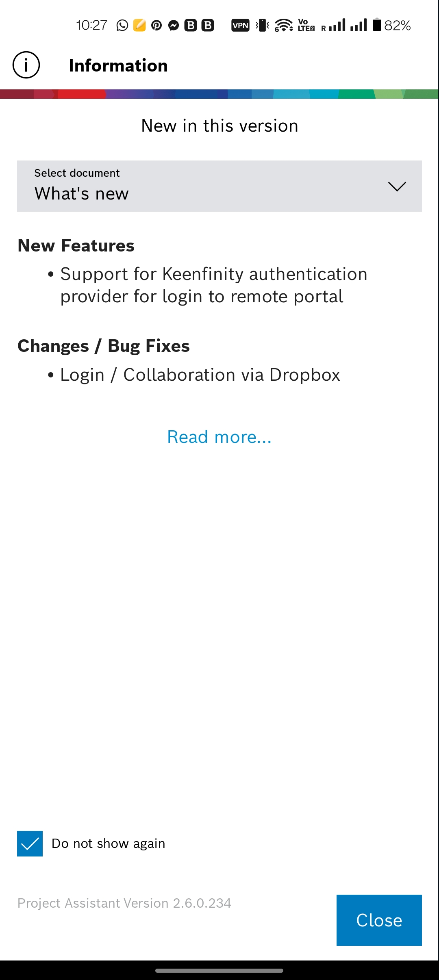Tap the What's new selected value

tap(82, 193)
